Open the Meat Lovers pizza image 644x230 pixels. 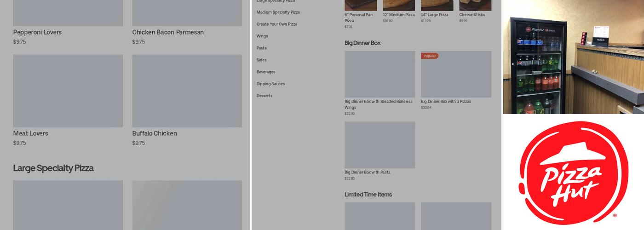pyautogui.click(x=68, y=91)
